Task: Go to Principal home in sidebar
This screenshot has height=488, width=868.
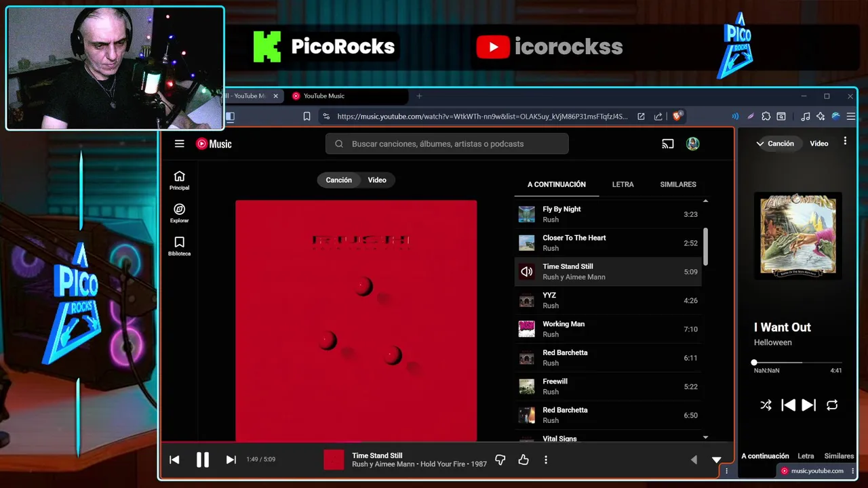Action: (179, 180)
